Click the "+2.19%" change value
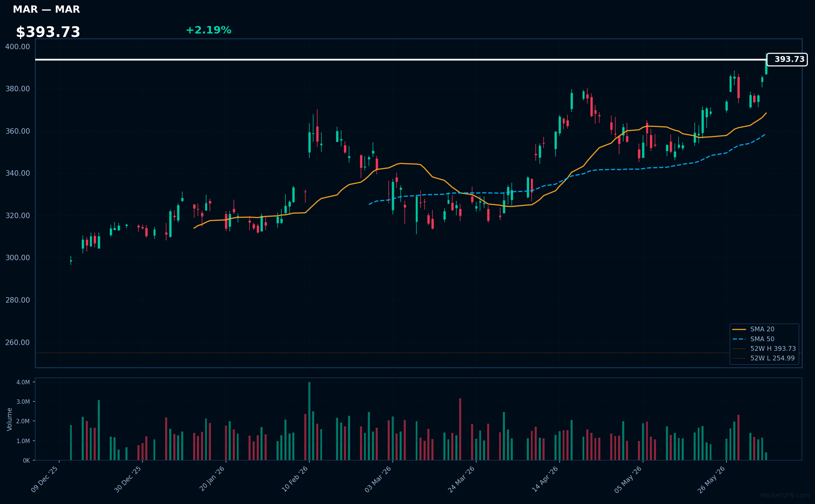815x504 pixels. [x=209, y=30]
